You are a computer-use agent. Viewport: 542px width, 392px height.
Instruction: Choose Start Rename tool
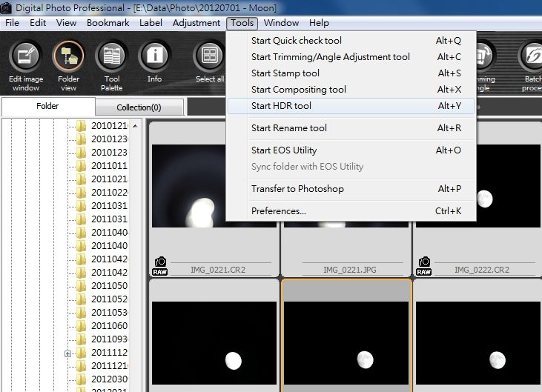tap(351, 128)
